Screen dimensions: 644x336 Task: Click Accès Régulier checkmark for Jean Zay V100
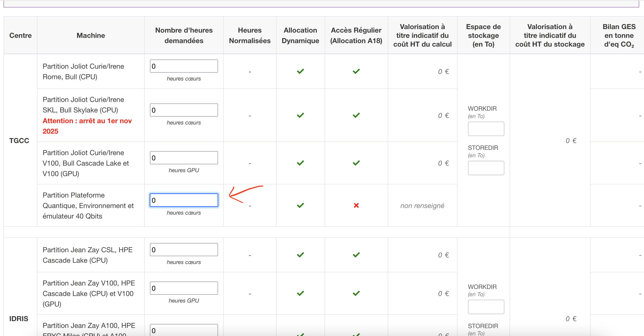(x=356, y=294)
